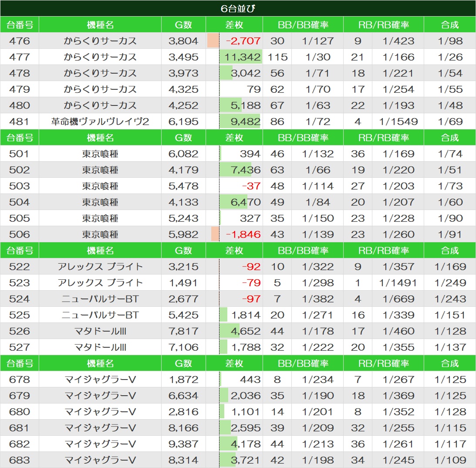The image size is (476, 468).
Task: Select RB rate 1/245
Action: tap(398, 460)
